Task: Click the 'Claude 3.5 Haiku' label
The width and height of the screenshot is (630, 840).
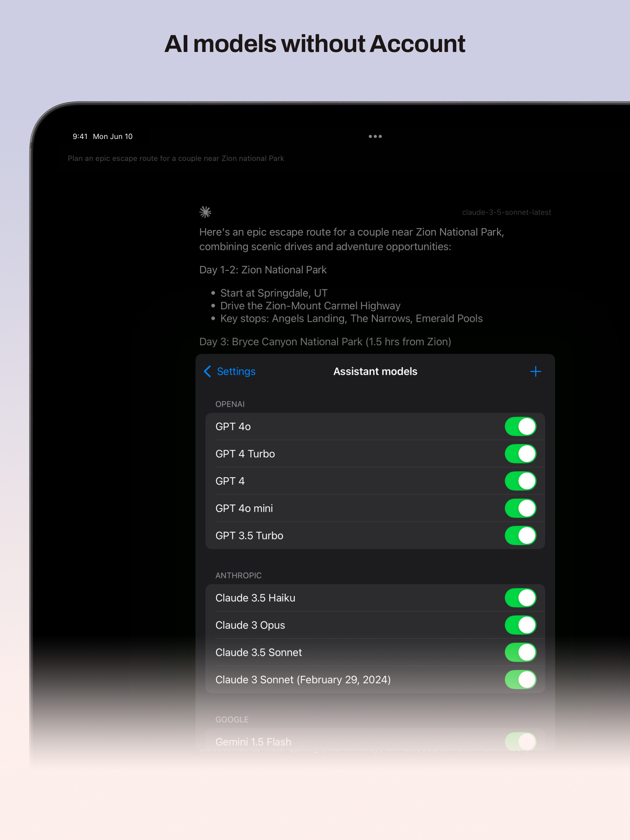Action: click(x=255, y=598)
